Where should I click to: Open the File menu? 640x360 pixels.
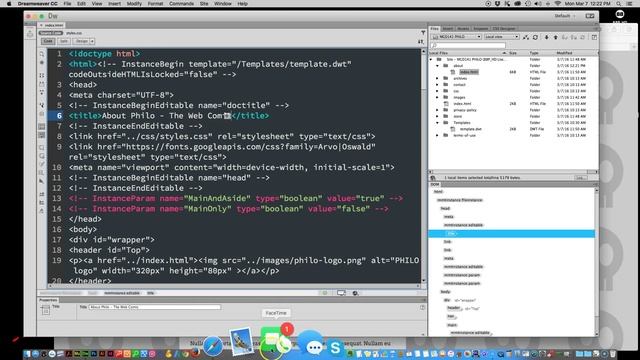[67, 4]
